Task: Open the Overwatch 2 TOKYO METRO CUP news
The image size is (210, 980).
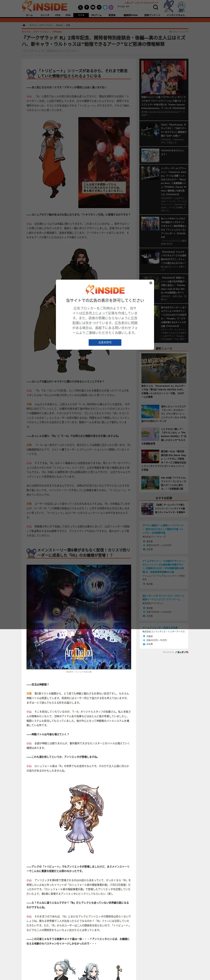Action: 164,376
